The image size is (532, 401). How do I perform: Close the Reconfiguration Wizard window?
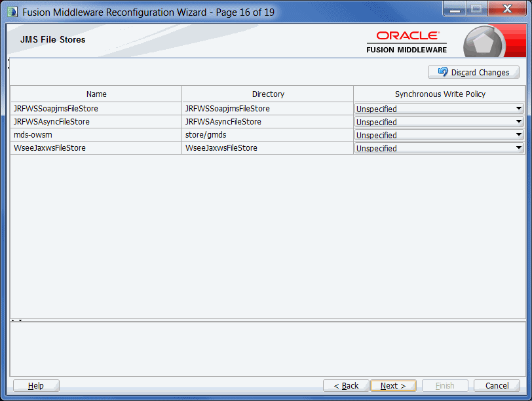tap(507, 9)
